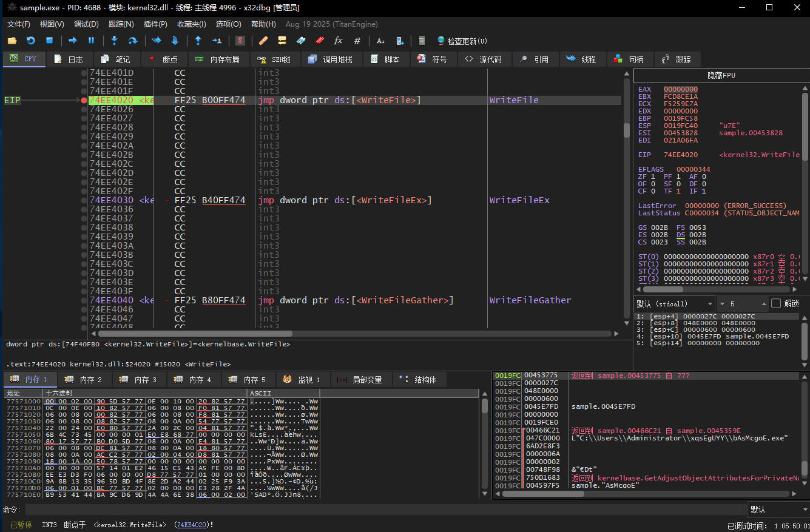
Task: Switch to the 断点 tab
Action: 163,59
